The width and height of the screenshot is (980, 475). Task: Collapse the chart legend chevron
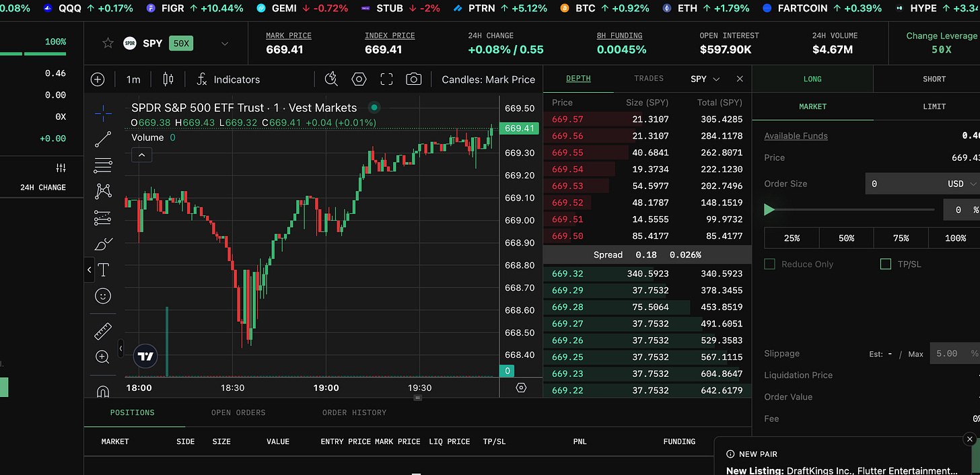(x=141, y=155)
